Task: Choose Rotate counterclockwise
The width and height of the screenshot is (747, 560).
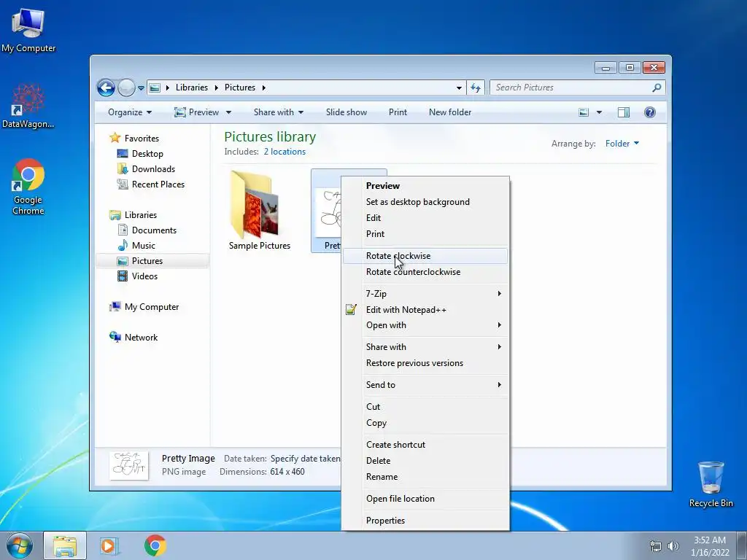Action: (425, 272)
